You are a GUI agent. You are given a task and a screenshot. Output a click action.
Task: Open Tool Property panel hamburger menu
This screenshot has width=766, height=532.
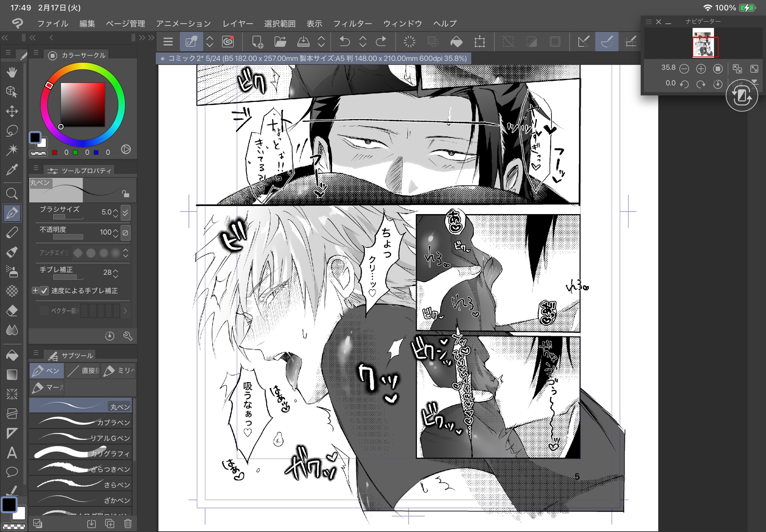tap(36, 168)
